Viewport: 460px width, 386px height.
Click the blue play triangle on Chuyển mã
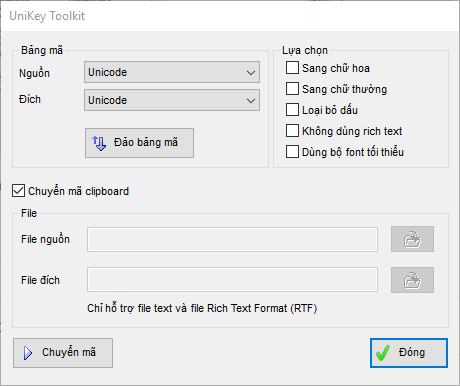click(28, 353)
